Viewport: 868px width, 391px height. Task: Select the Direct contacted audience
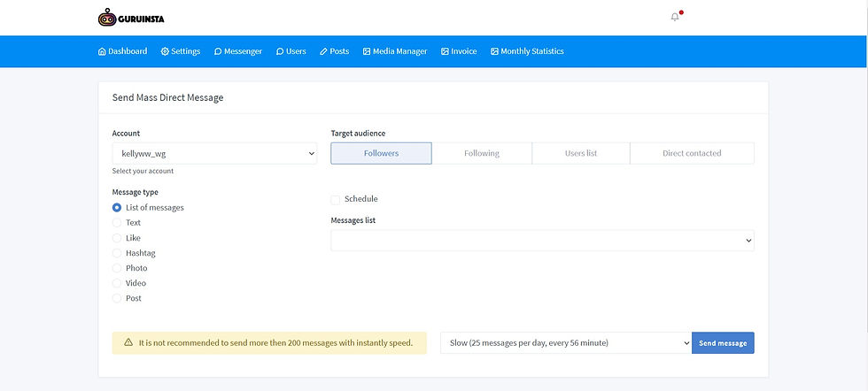click(x=692, y=153)
